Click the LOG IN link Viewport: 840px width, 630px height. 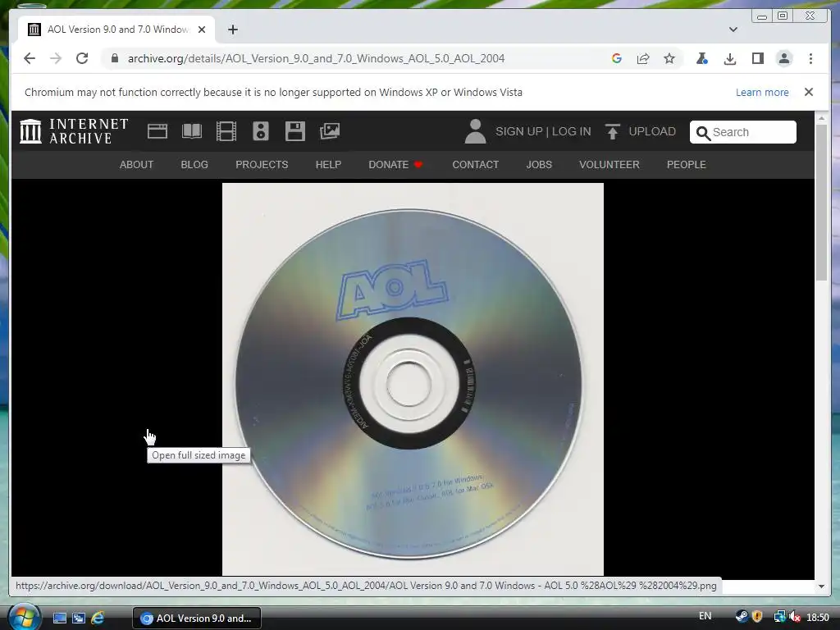click(572, 131)
